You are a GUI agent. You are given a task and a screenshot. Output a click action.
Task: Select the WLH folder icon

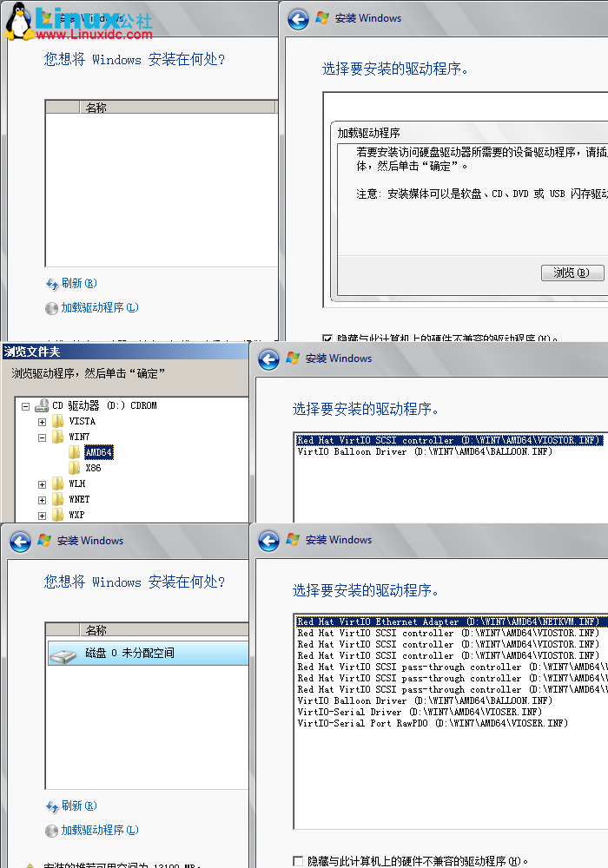click(57, 483)
